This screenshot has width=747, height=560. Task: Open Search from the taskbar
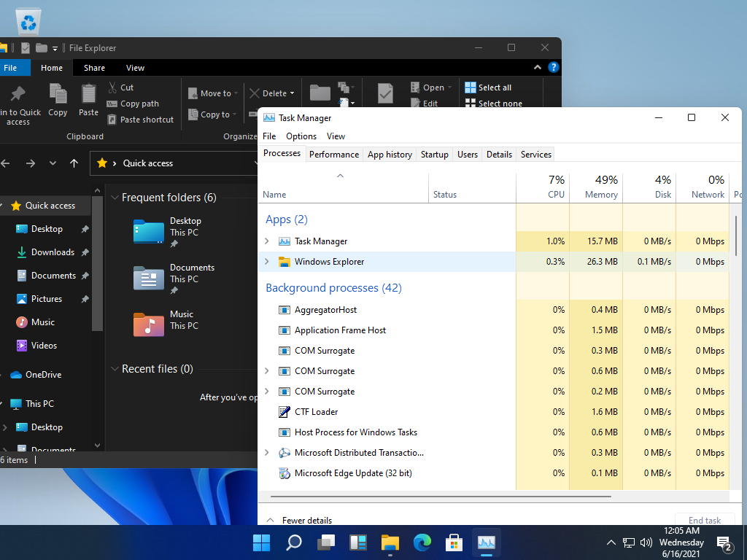point(293,542)
